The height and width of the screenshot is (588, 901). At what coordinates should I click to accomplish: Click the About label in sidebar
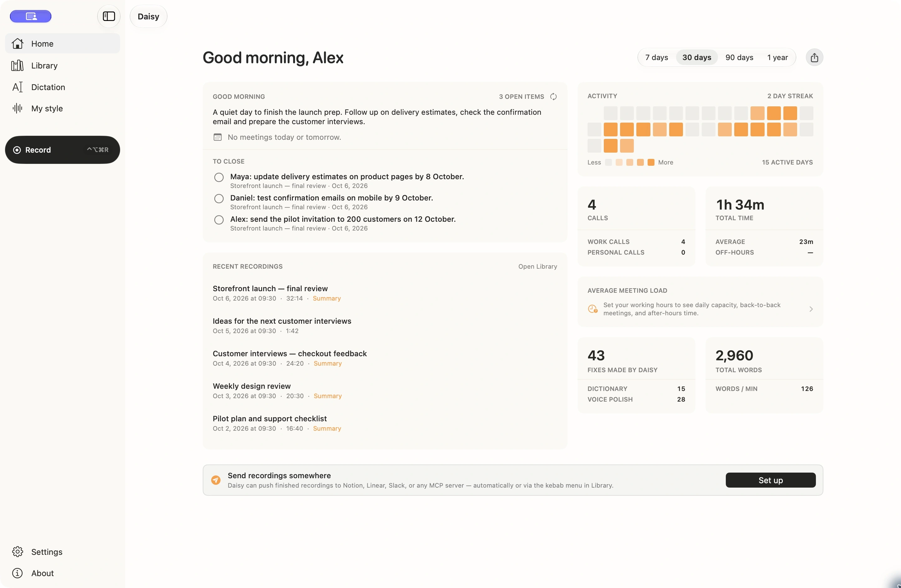(43, 573)
